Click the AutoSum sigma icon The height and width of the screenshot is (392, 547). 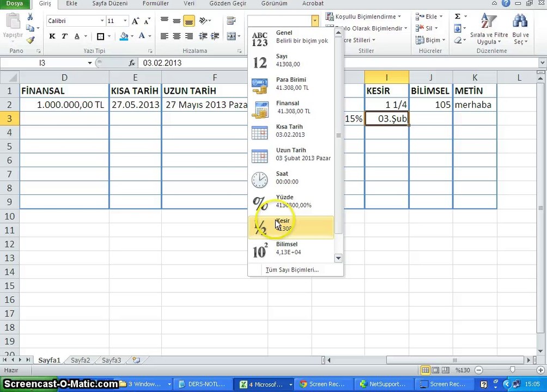(458, 16)
